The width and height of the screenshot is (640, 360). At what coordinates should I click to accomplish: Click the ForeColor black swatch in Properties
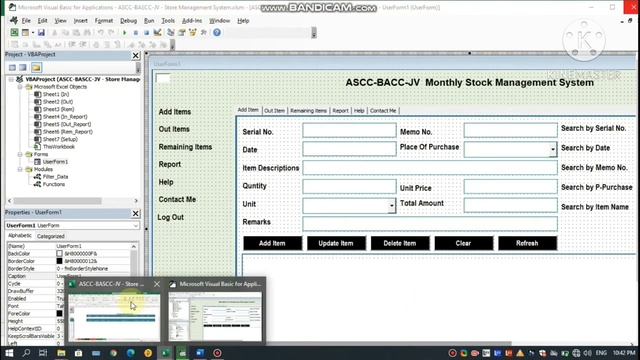(60, 313)
